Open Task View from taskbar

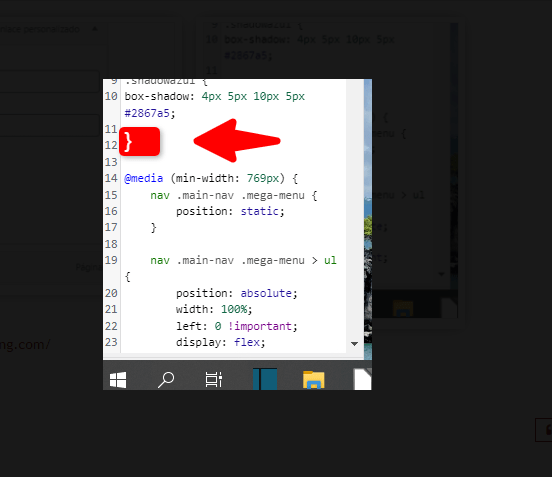click(214, 380)
